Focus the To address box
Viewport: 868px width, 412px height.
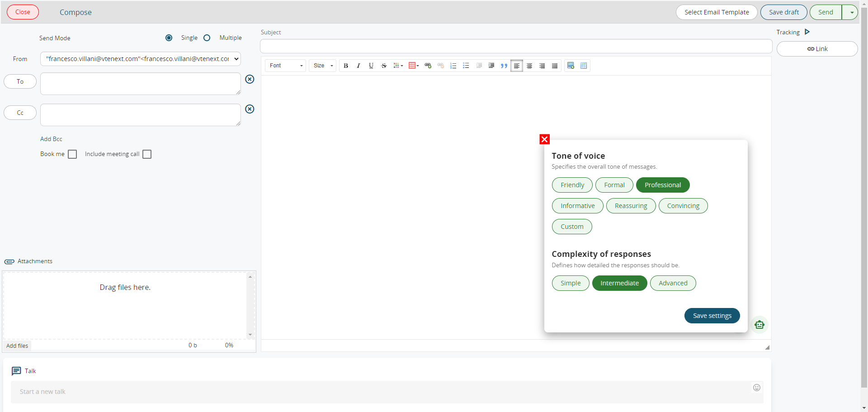click(141, 84)
